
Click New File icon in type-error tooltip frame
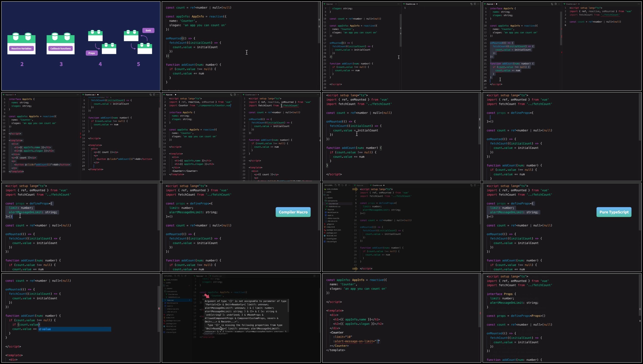tap(175, 276)
